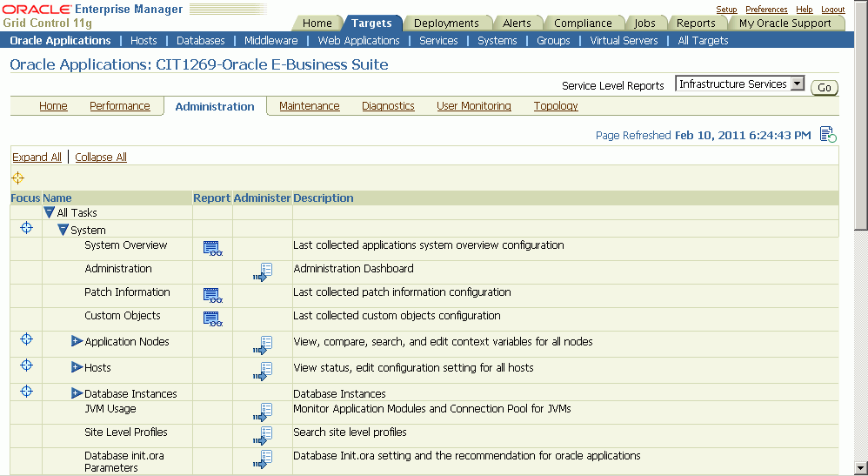Go to Middleware subtab

pyautogui.click(x=270, y=40)
